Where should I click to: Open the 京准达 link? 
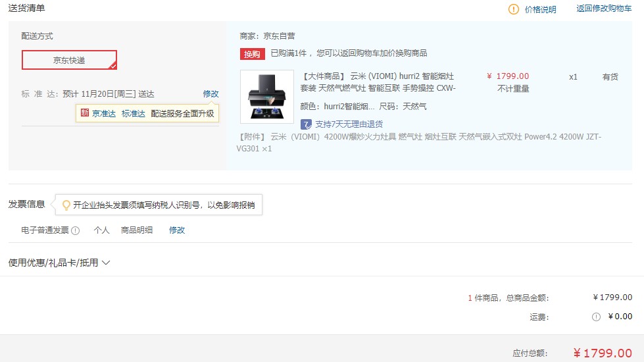(x=103, y=113)
